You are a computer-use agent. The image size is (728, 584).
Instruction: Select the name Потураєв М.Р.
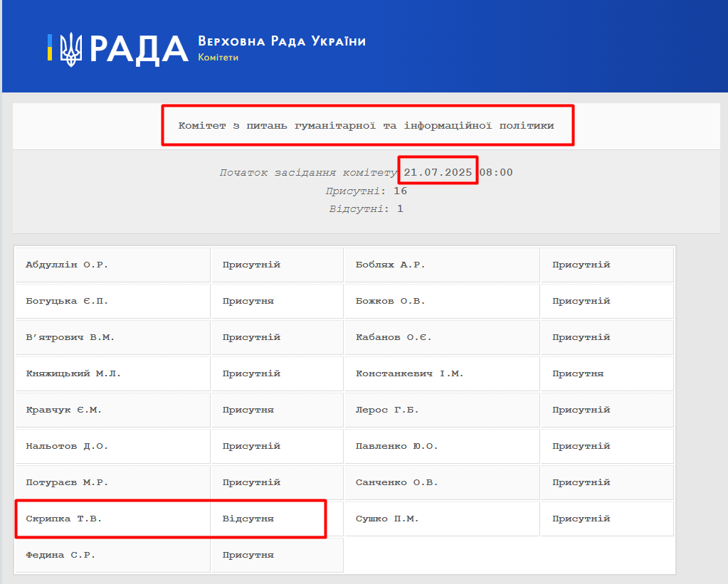pos(67,482)
